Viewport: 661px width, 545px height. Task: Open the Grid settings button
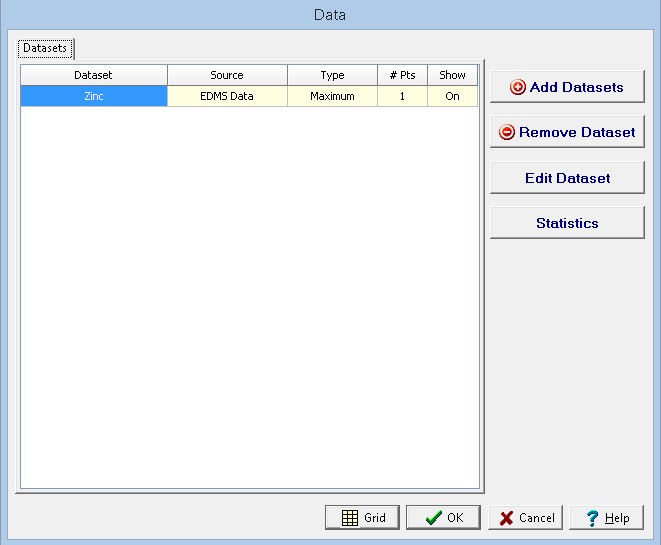pyautogui.click(x=362, y=517)
